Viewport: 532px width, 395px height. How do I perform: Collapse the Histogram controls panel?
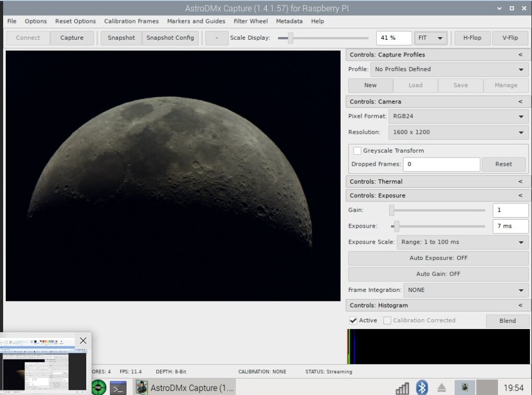(x=520, y=306)
